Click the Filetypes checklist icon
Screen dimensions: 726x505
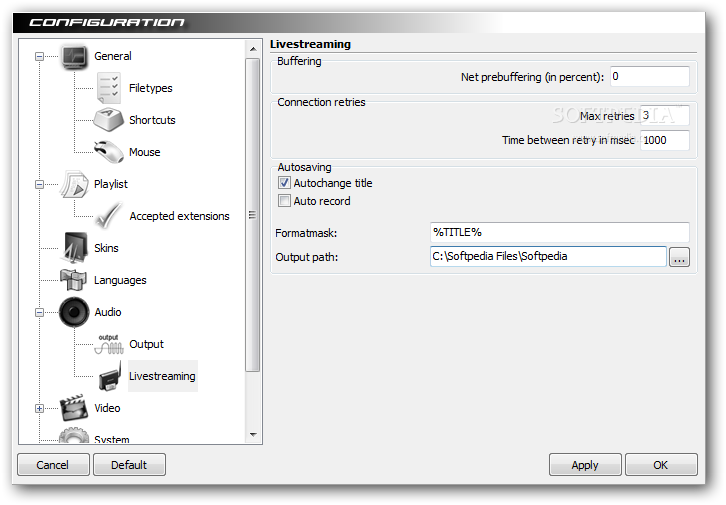point(109,87)
